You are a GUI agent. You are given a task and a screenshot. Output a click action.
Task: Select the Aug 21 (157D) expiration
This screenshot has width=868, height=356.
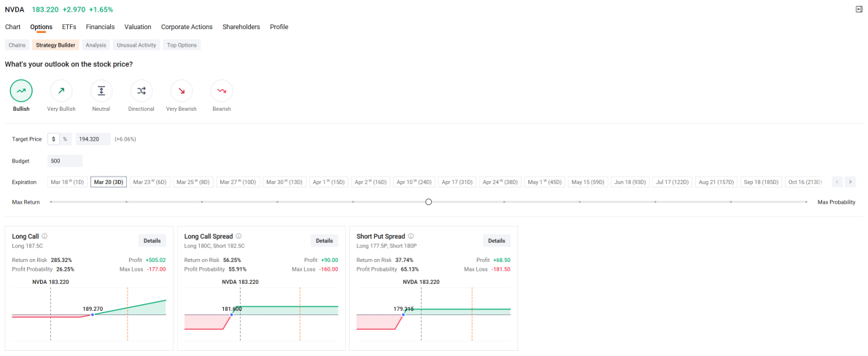pyautogui.click(x=716, y=182)
